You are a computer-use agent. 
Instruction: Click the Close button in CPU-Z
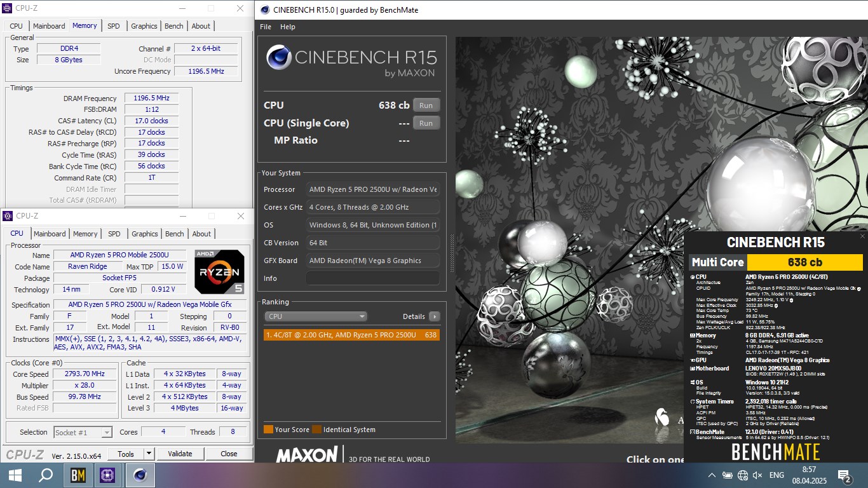[x=229, y=454]
